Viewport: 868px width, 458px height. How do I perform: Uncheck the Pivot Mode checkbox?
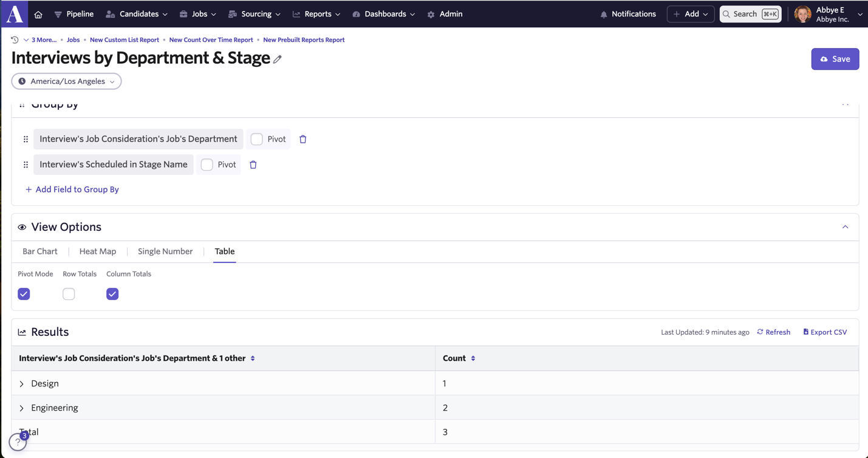pos(24,294)
